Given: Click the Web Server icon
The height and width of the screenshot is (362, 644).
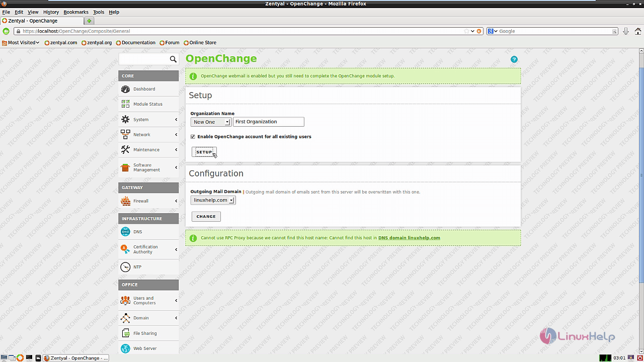Looking at the screenshot, I should coord(125,348).
